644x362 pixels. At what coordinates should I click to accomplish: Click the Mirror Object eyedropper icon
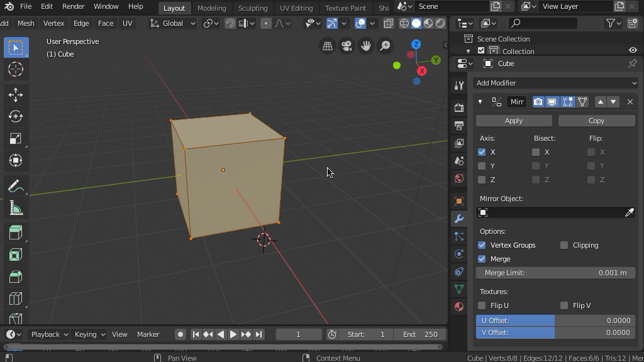click(x=629, y=213)
